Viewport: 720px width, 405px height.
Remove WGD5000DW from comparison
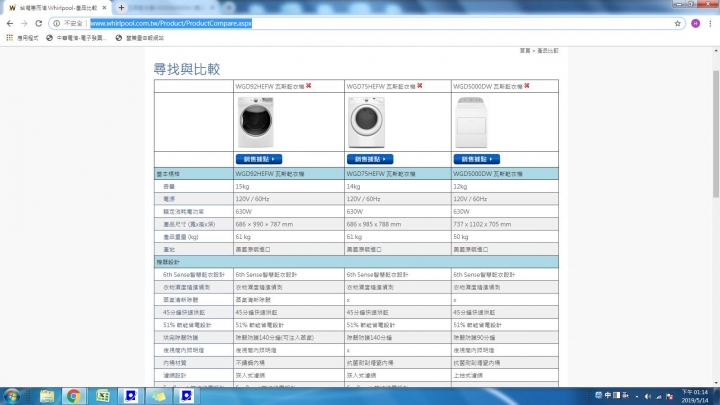(527, 86)
